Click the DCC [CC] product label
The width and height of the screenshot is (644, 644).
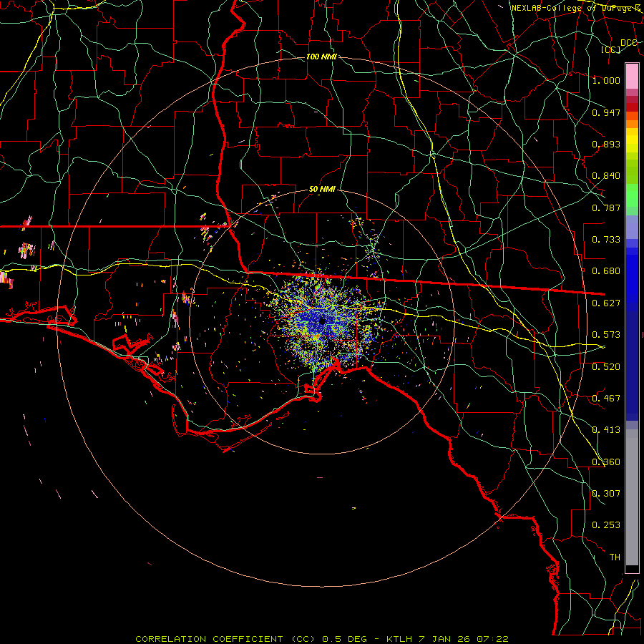pyautogui.click(x=620, y=46)
